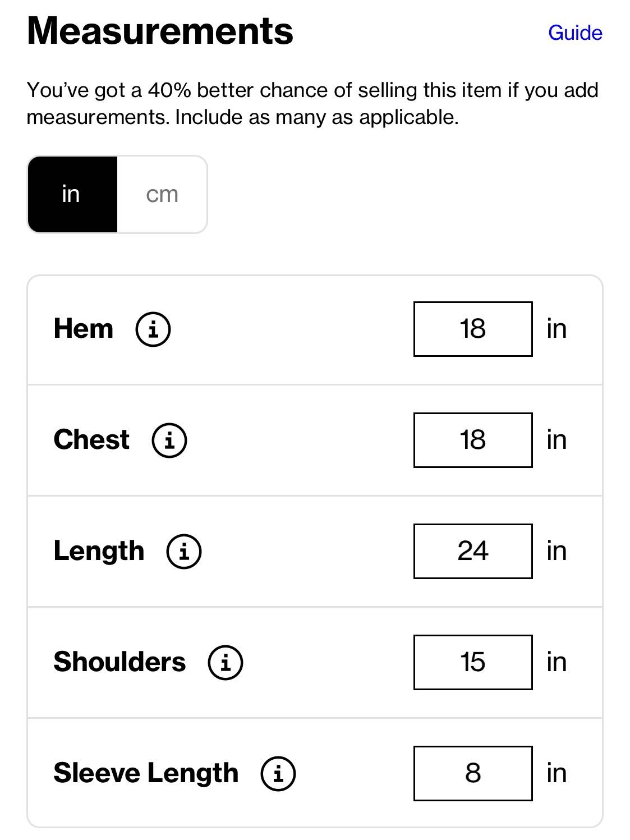
Task: Click the Sleeve Length row label
Action: coord(146,773)
